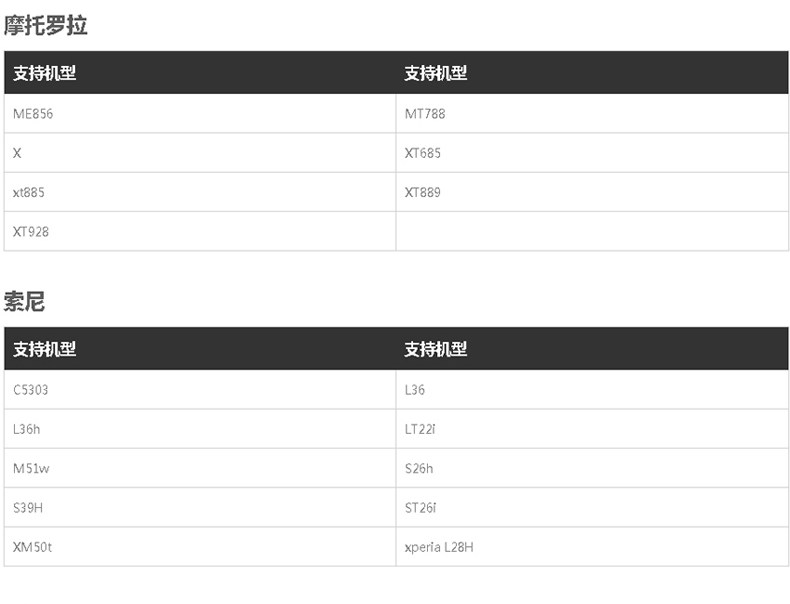Click the 支持机型 header above C5303
Screen dimensions: 790x604
(45, 349)
